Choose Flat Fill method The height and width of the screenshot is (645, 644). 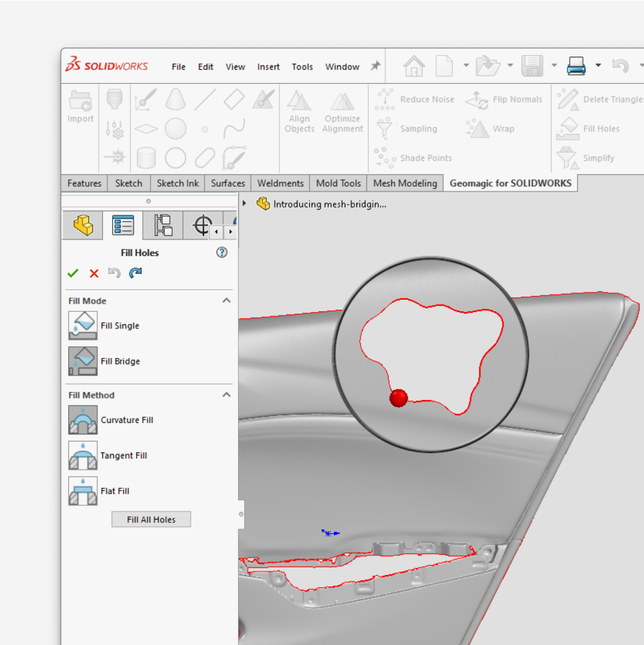99,491
